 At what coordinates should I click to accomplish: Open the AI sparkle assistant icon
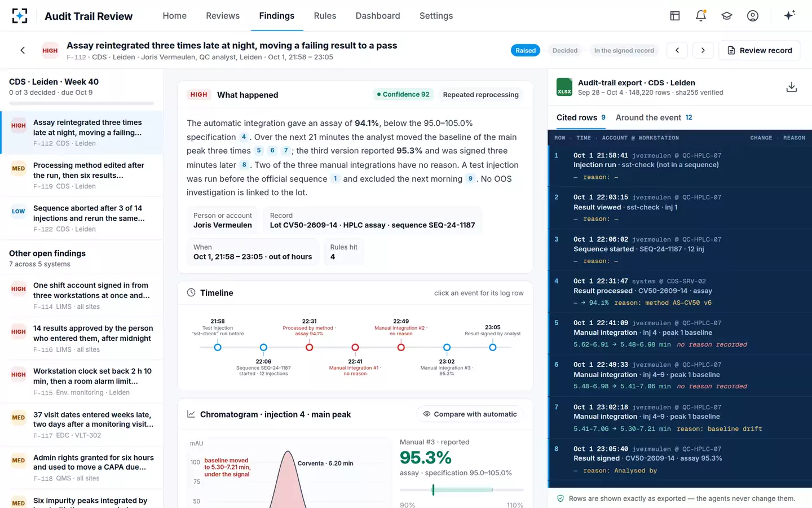pyautogui.click(x=789, y=15)
